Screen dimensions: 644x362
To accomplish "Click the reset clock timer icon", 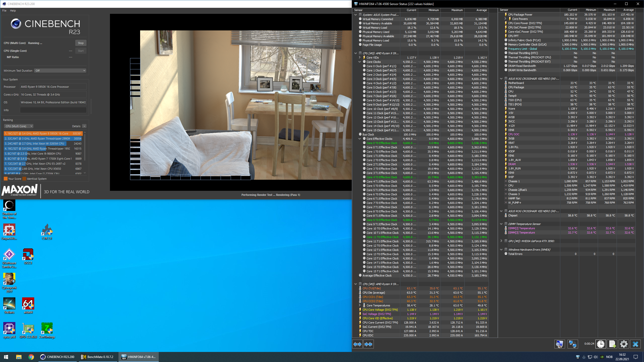I will (x=601, y=344).
